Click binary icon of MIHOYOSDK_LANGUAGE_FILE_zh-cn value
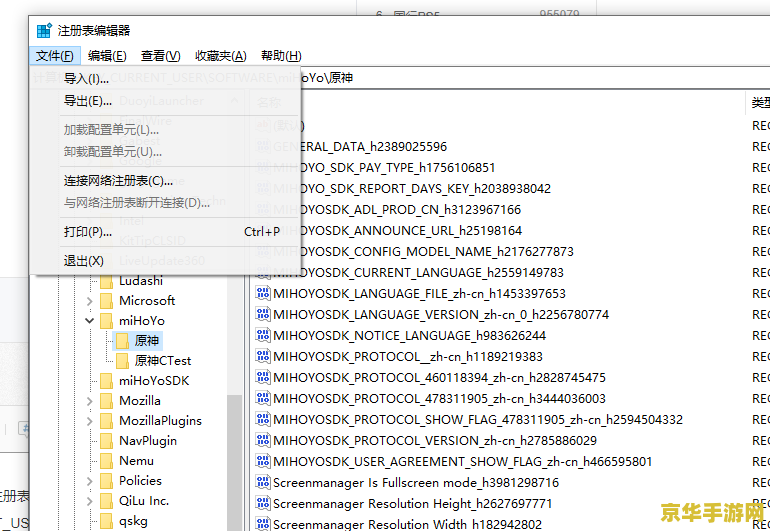 263,293
